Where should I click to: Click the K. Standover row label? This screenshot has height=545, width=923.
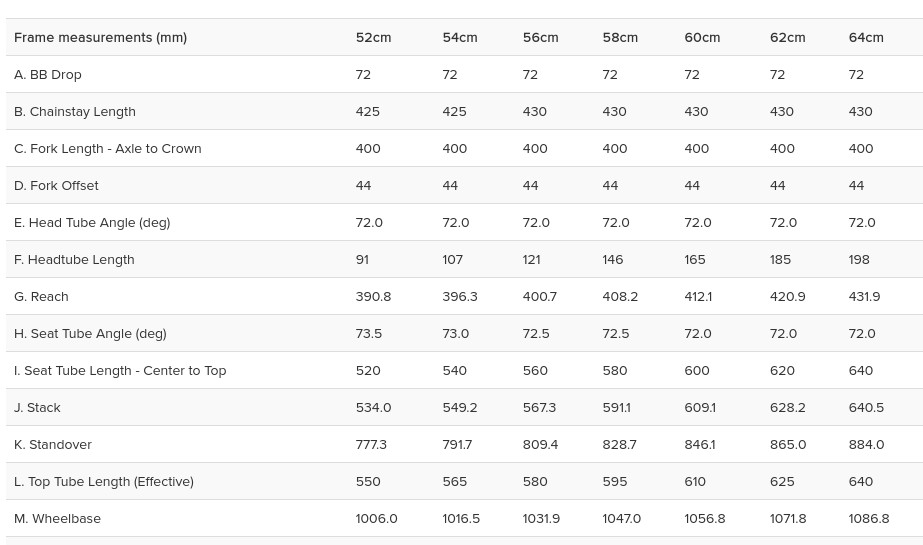coord(53,445)
